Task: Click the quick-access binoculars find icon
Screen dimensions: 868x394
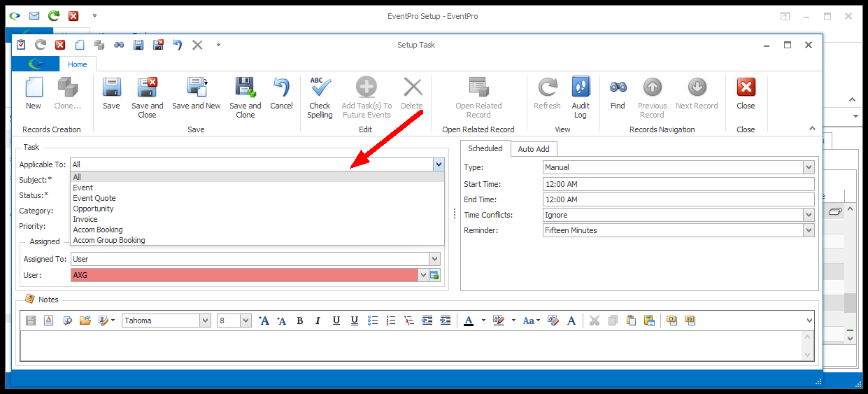Action: [119, 44]
